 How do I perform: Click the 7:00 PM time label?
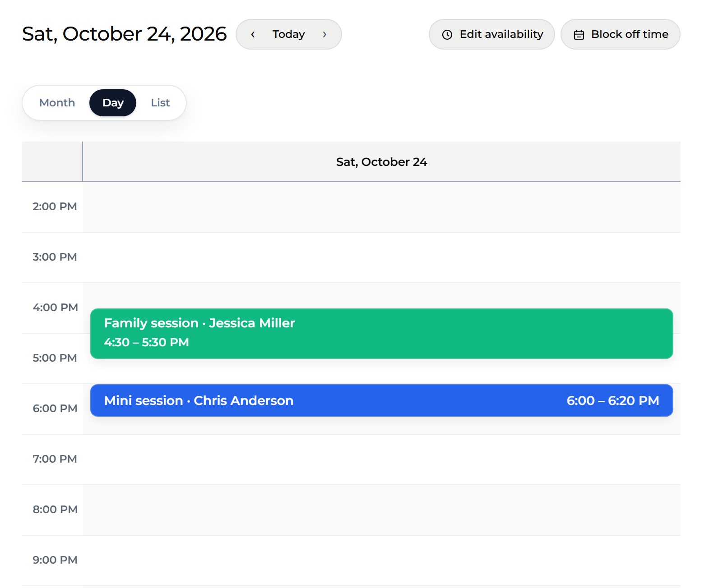pos(55,459)
